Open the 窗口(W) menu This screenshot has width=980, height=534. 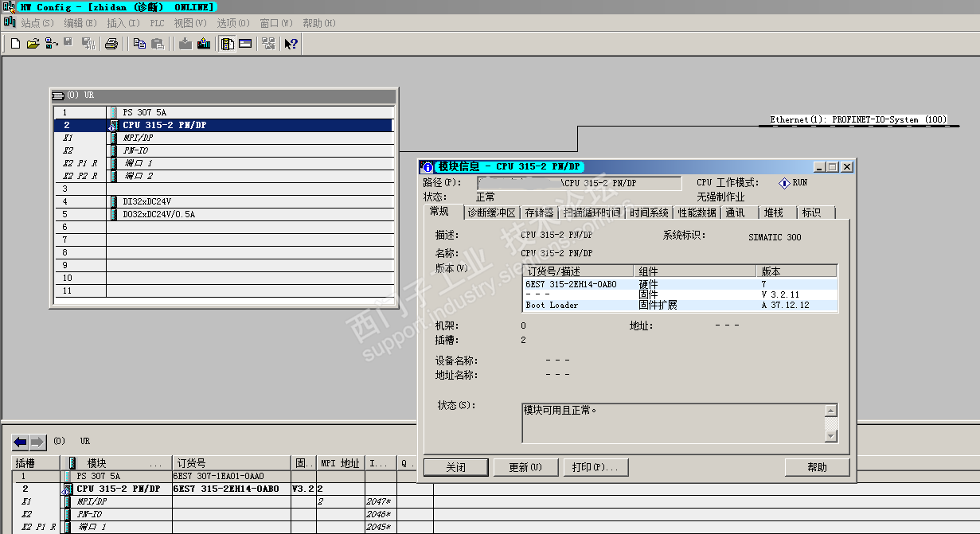[x=276, y=23]
